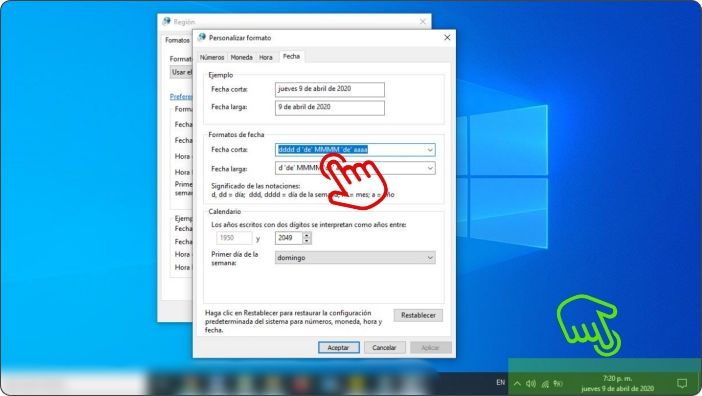Click the Restablecer button
The height and width of the screenshot is (396, 702).
[x=418, y=315]
